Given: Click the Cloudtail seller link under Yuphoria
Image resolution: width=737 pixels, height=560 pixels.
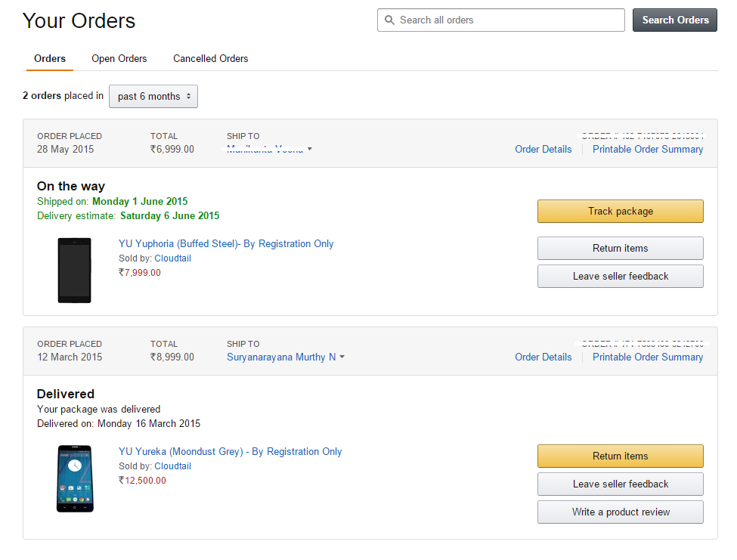Looking at the screenshot, I should coord(172,258).
